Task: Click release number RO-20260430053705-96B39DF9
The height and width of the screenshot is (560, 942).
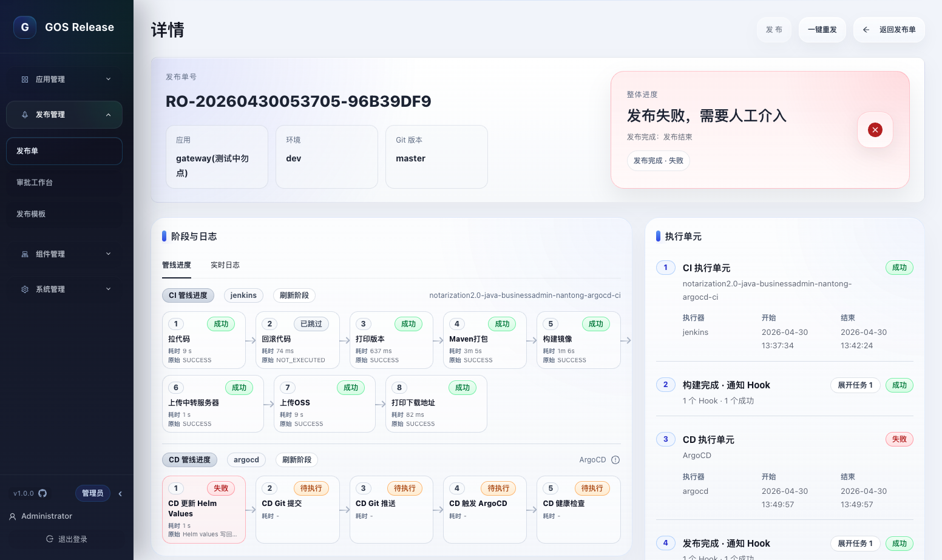Action: [x=299, y=101]
